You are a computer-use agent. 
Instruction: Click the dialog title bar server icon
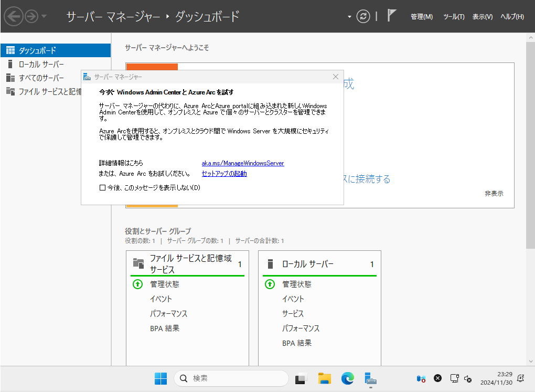(87, 77)
